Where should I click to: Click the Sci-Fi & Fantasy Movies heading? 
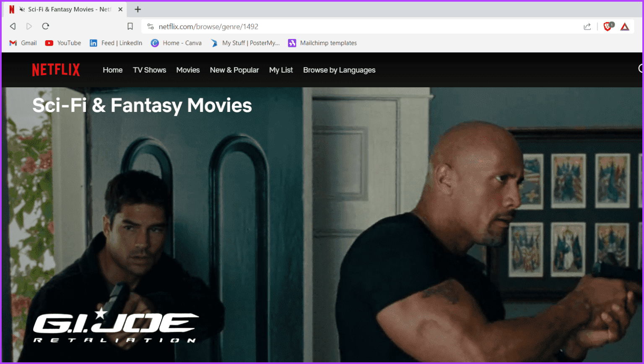[x=142, y=105]
